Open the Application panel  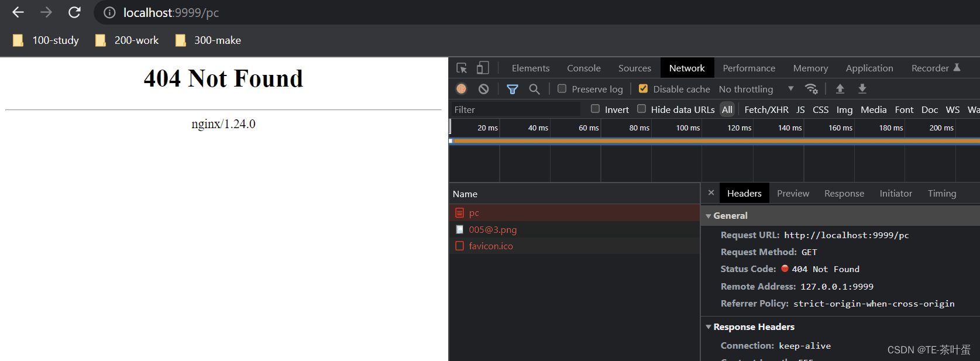pos(869,68)
